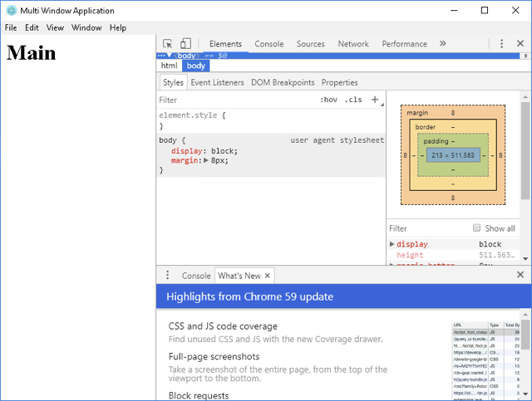Viewport: 532px width, 401px height.
Task: Open the selected node ellipsis menu
Action: [161, 56]
